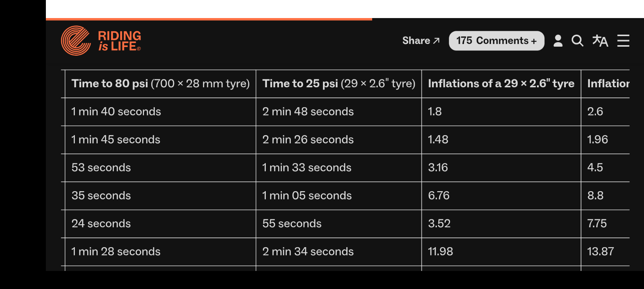This screenshot has height=289, width=644.
Task: Select the "24 seconds" table cell
Action: click(x=101, y=224)
